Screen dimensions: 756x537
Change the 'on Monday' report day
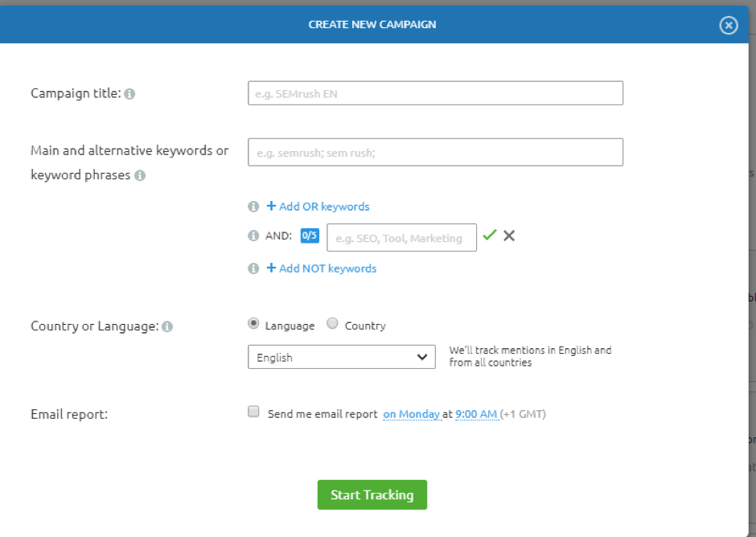[411, 415]
